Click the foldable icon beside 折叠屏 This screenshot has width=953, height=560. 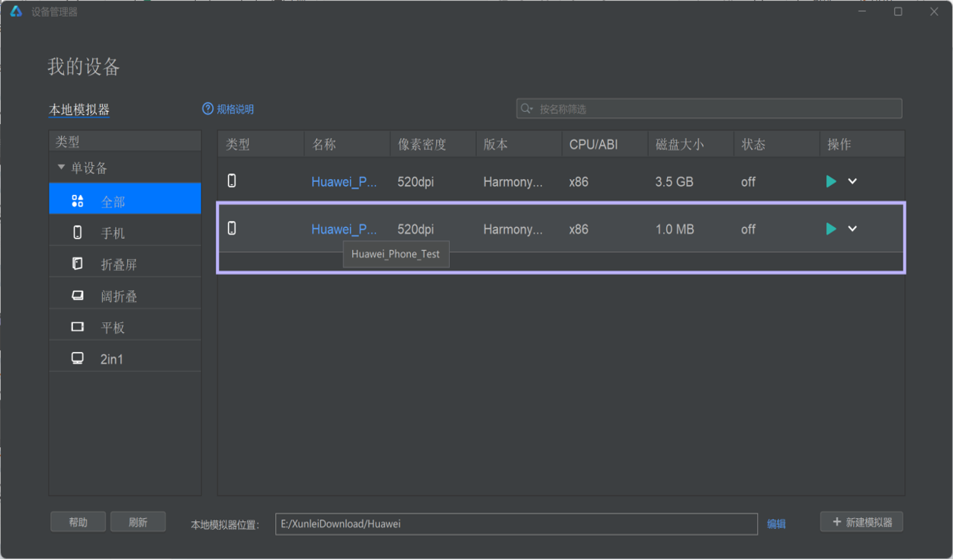tap(77, 264)
